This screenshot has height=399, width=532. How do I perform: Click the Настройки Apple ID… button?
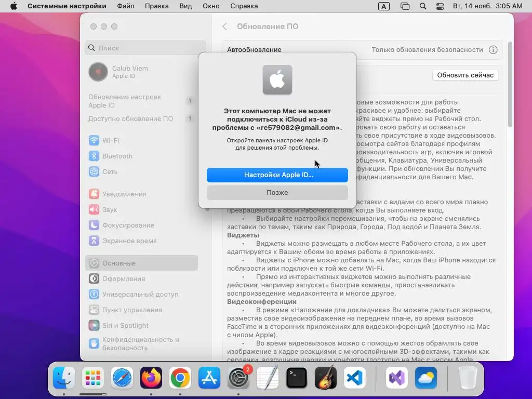pos(277,175)
